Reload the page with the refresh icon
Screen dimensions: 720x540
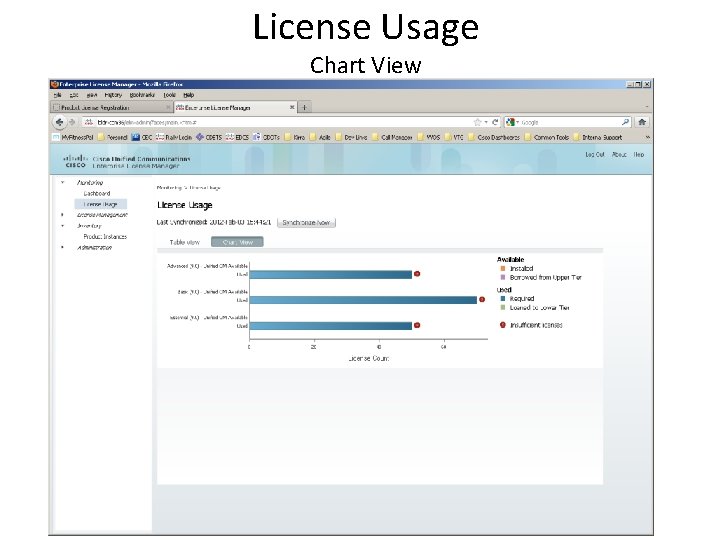click(495, 122)
